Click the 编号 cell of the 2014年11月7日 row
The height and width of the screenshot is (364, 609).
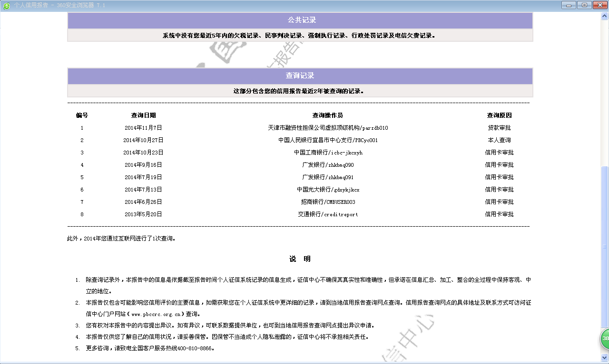click(x=82, y=128)
